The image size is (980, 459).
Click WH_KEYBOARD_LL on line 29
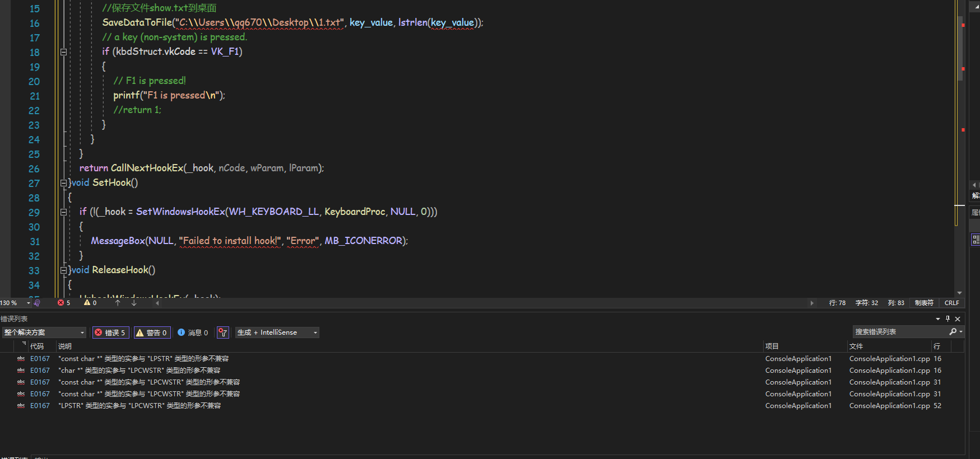273,212
